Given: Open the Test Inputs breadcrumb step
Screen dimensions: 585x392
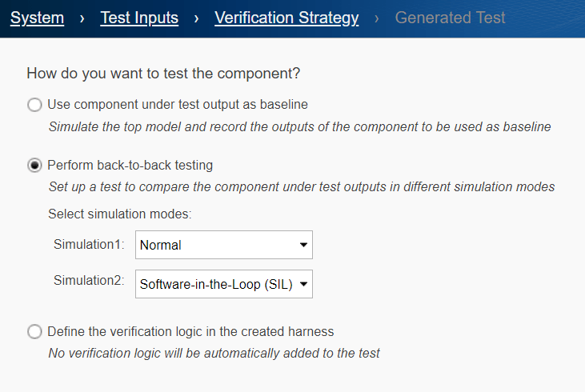Looking at the screenshot, I should click(139, 18).
